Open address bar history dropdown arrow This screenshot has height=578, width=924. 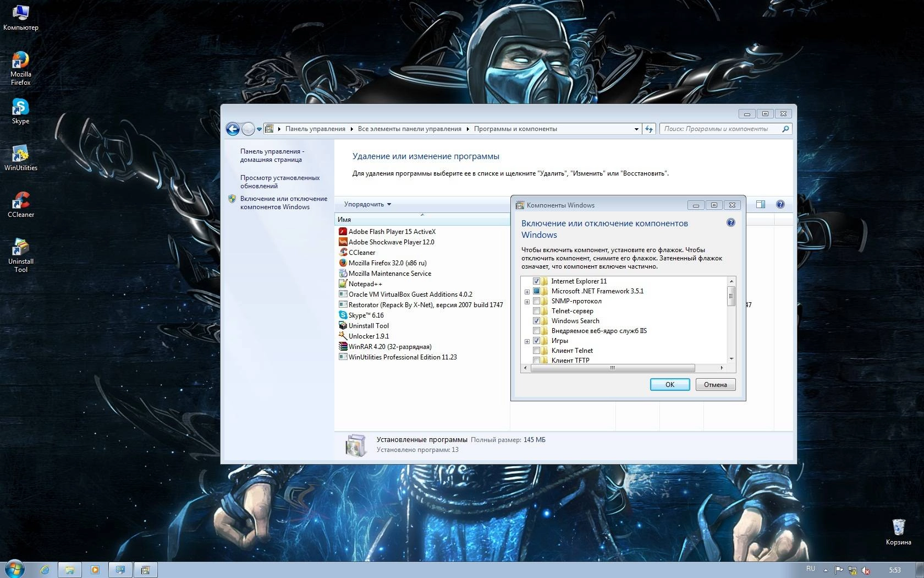[x=636, y=129]
